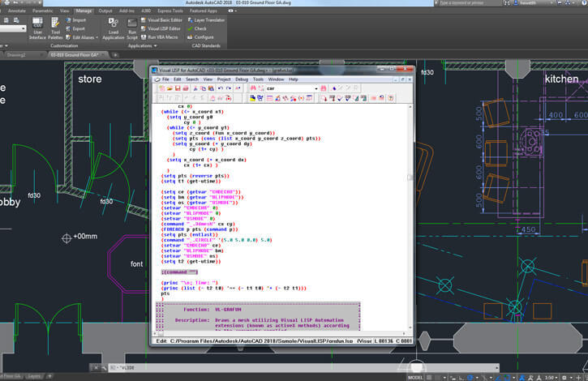Screen dimensions: 588x381
Task: Open the annotation scale 1:50 dropdown
Action: pos(551,378)
